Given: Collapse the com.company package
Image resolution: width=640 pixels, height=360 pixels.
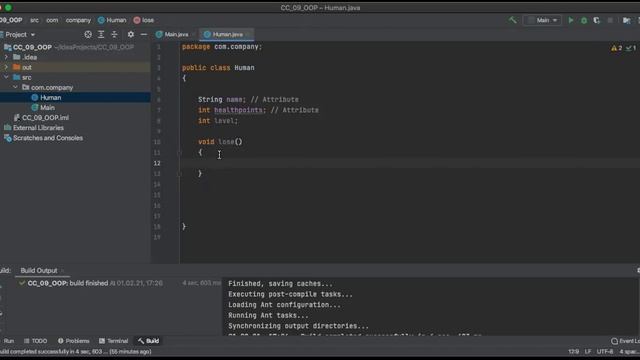Looking at the screenshot, I should (x=16, y=87).
